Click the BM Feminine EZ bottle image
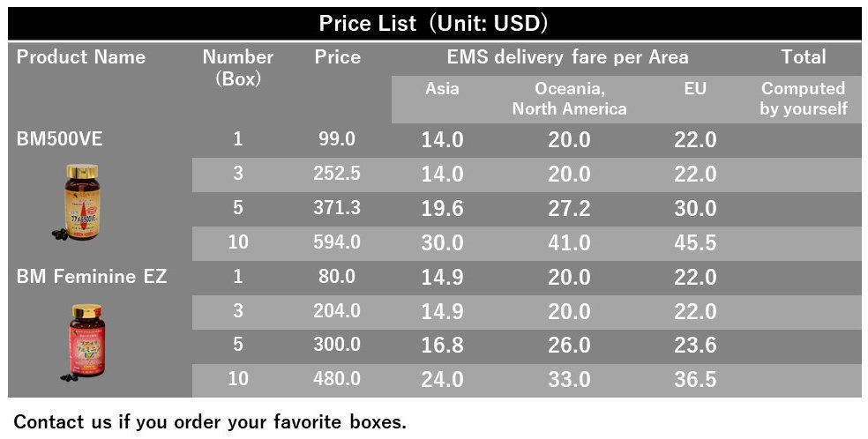The width and height of the screenshot is (868, 439). click(84, 343)
